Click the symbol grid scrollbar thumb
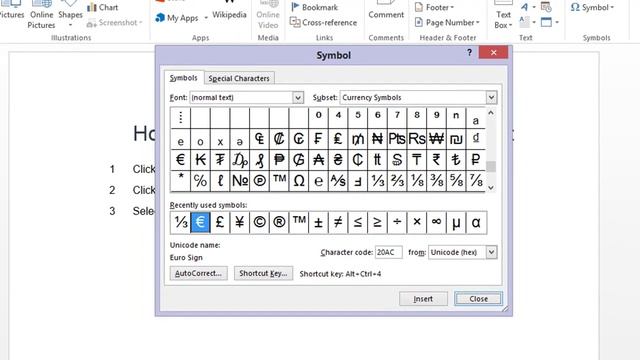Screen dimensions: 640x360 pyautogui.click(x=491, y=166)
